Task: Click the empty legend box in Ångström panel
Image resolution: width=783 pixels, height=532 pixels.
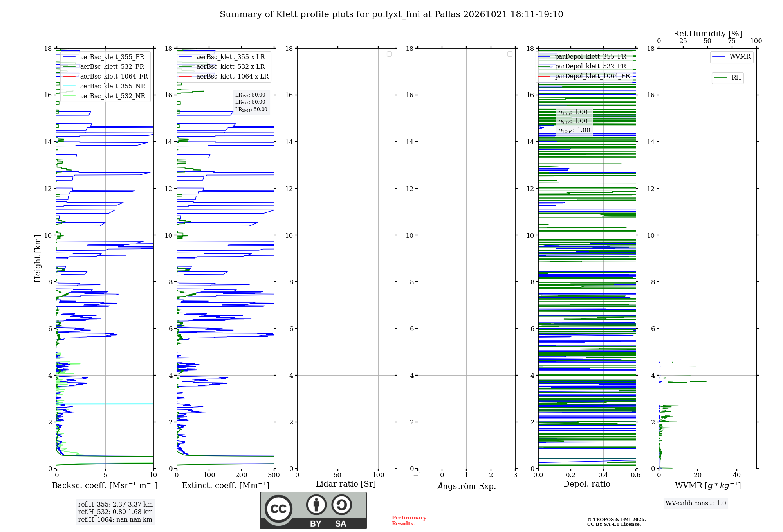Action: [x=510, y=54]
